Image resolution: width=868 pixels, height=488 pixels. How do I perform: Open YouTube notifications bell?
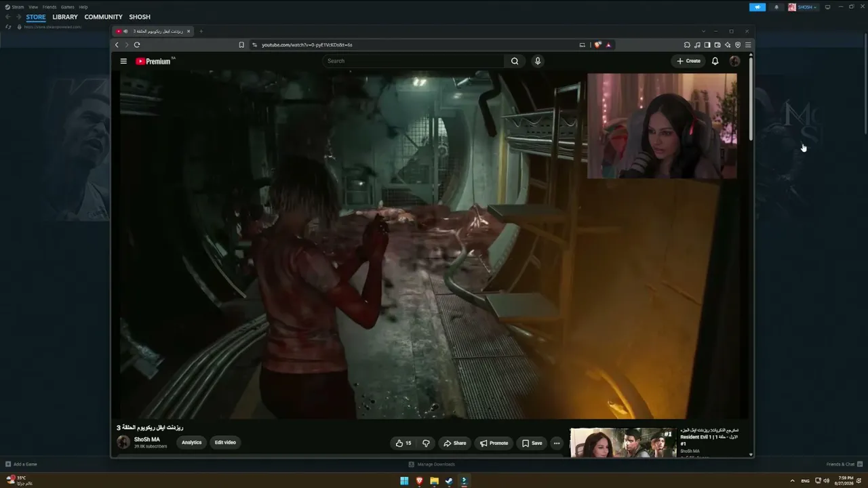[x=715, y=61]
